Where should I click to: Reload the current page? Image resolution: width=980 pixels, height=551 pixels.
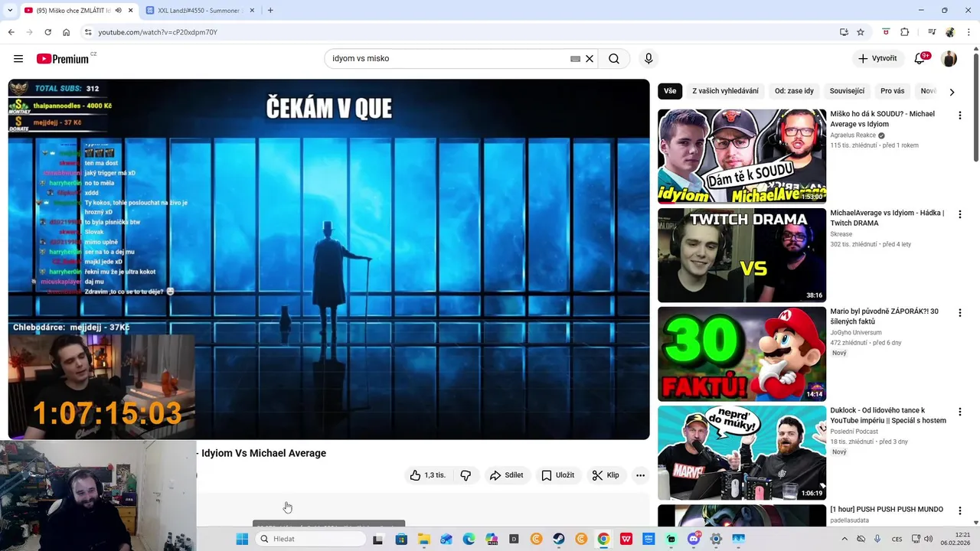(x=47, y=32)
